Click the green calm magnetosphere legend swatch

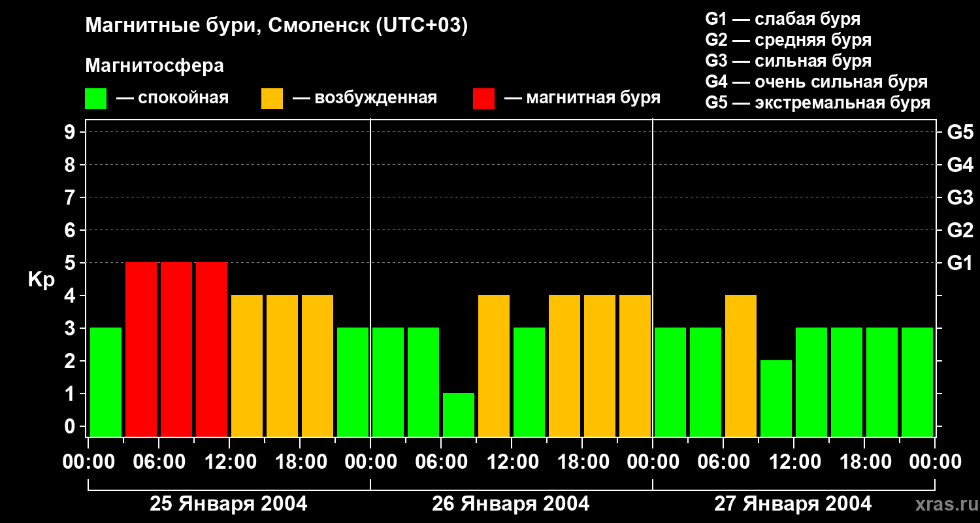click(95, 99)
